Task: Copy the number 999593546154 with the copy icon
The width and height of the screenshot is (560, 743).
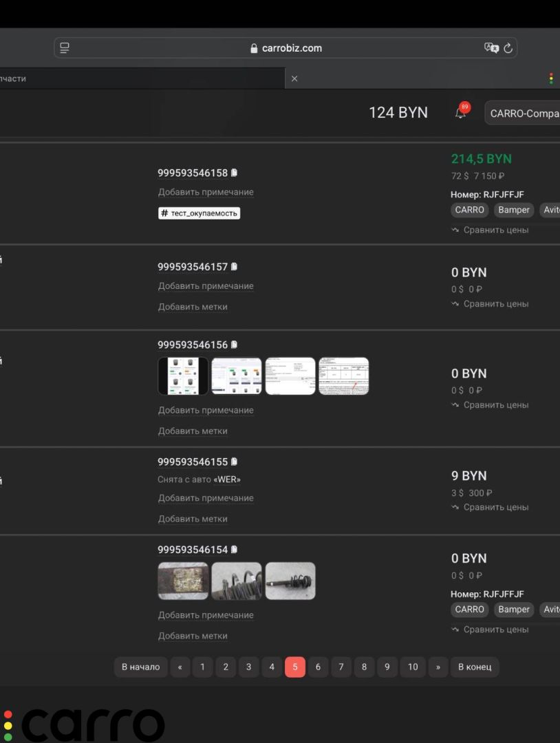Action: (x=234, y=549)
